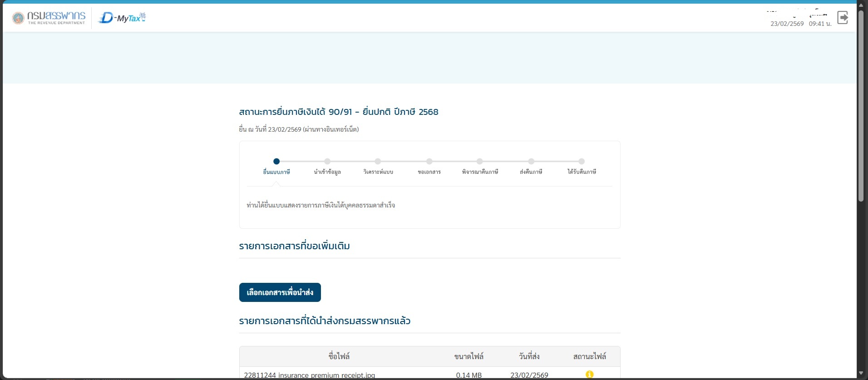This screenshot has height=380, width=868.
Task: Click the รายการเอกสารที่ได้นำส่งกรมสรรพากรแล้ว heading
Action: [x=325, y=321]
